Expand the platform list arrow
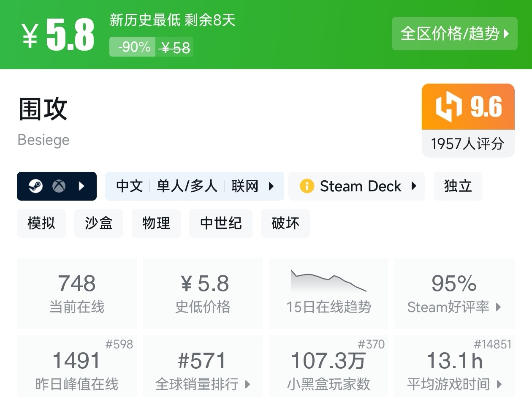Image resolution: width=532 pixels, height=397 pixels. 82,186
